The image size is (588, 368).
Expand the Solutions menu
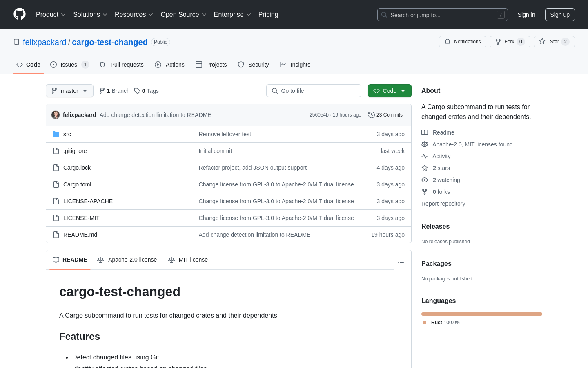tap(90, 14)
